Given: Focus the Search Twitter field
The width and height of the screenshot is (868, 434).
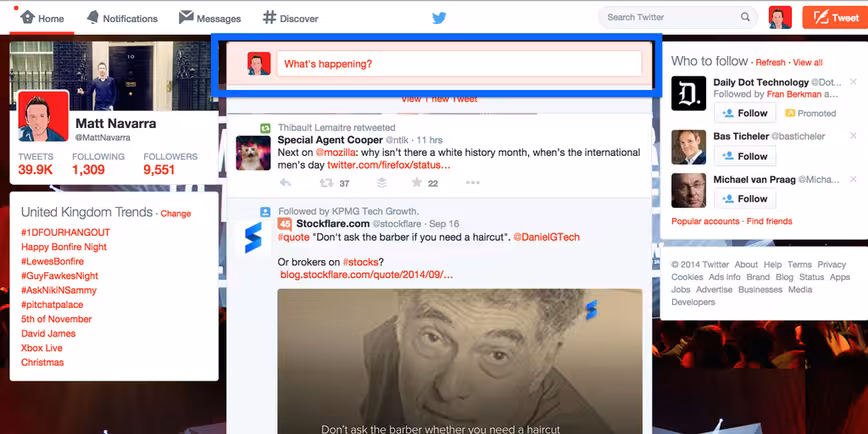Looking at the screenshot, I should click(x=678, y=17).
